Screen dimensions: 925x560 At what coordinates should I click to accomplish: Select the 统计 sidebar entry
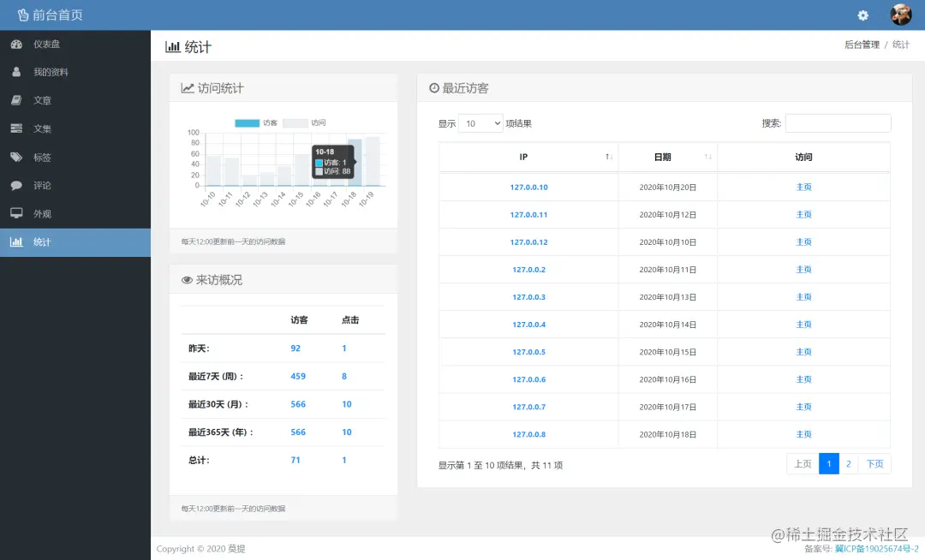(75, 242)
